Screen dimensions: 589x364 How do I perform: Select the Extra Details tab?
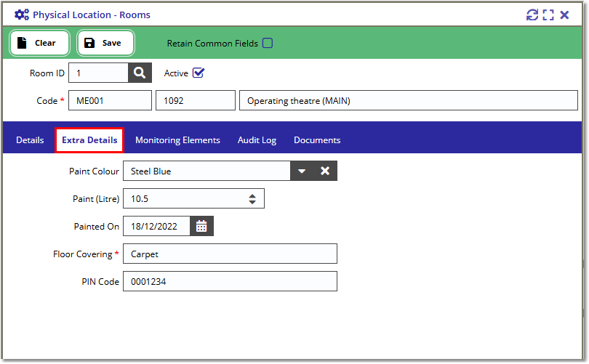coord(89,140)
